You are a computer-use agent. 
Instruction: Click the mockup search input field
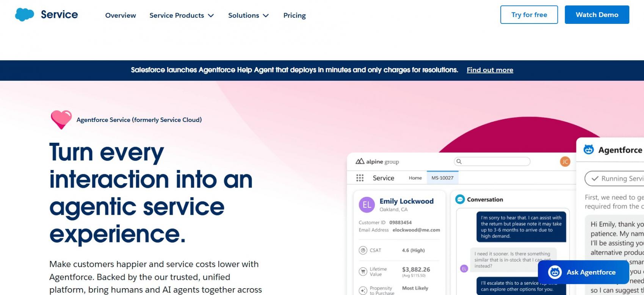(x=492, y=161)
